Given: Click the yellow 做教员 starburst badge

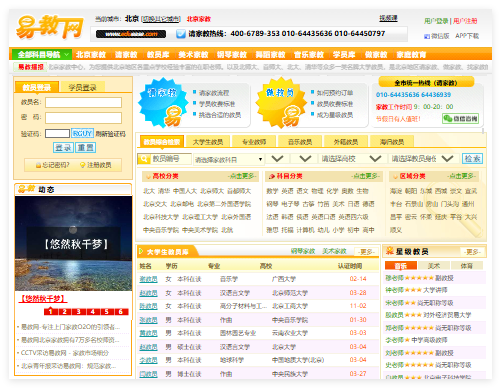Looking at the screenshot, I should pos(280,103).
